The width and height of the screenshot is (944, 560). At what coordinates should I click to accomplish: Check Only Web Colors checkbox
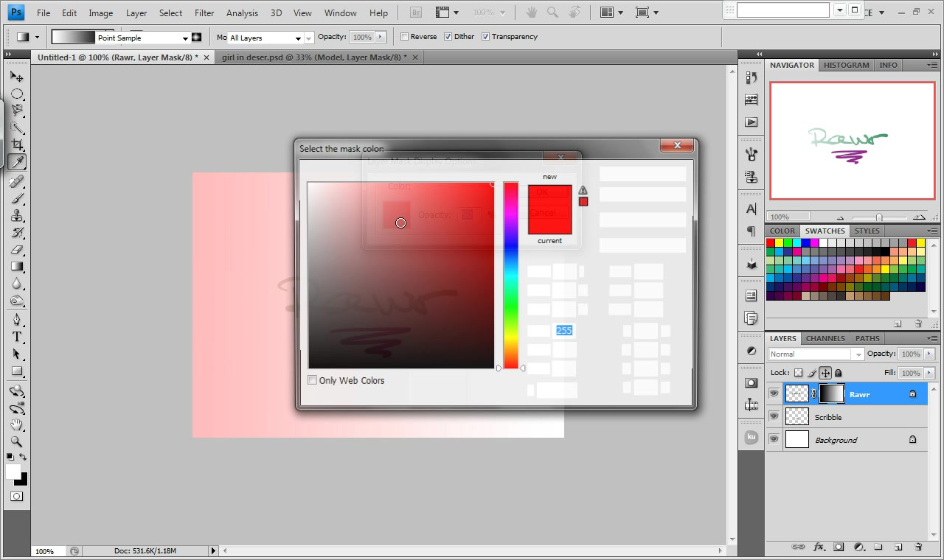[x=313, y=380]
